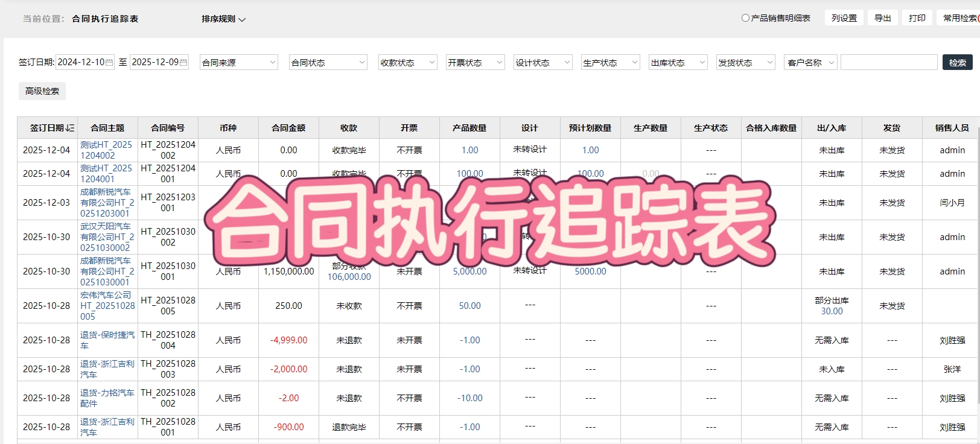This screenshot has height=444, width=980.
Task: Open the 开票状态 dropdown
Action: pyautogui.click(x=475, y=62)
